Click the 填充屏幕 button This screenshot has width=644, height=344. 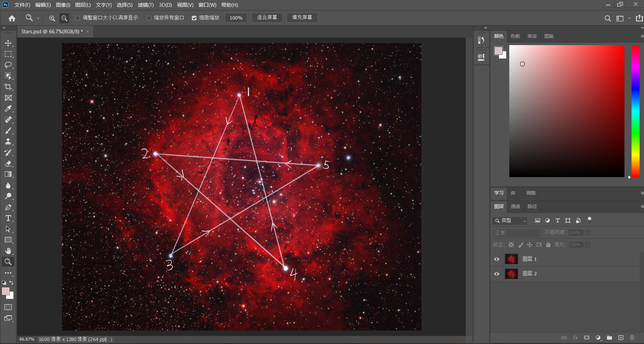point(302,18)
